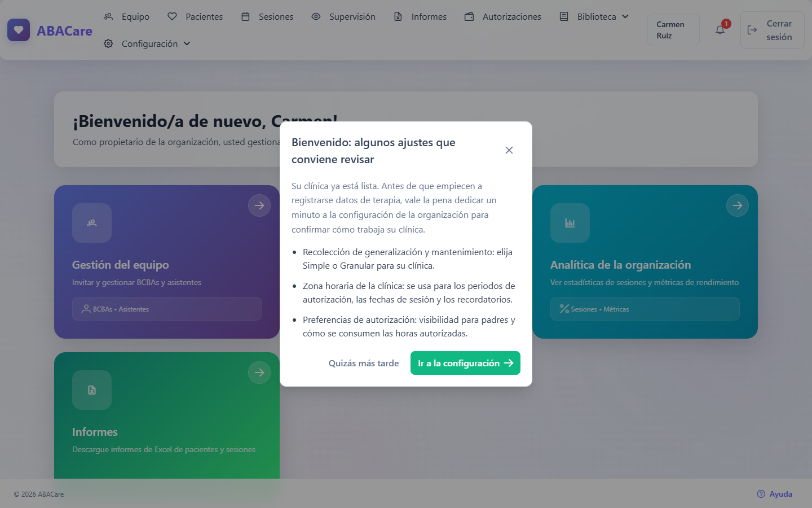Image resolution: width=812 pixels, height=508 pixels.
Task: Open the notifications bell
Action: point(720,30)
